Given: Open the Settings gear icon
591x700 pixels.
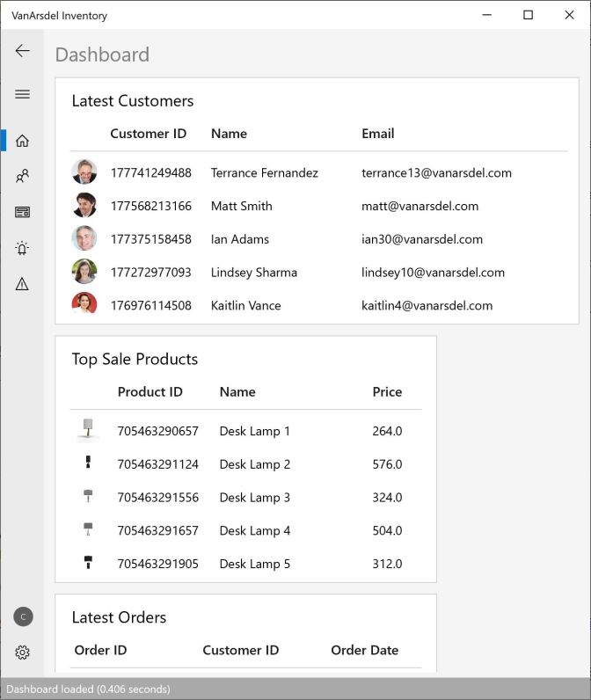Looking at the screenshot, I should point(23,653).
